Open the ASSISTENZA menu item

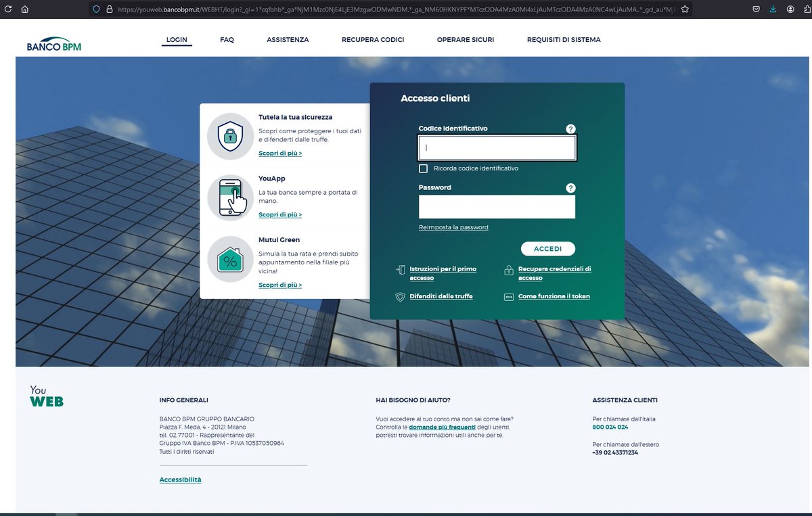tap(288, 40)
